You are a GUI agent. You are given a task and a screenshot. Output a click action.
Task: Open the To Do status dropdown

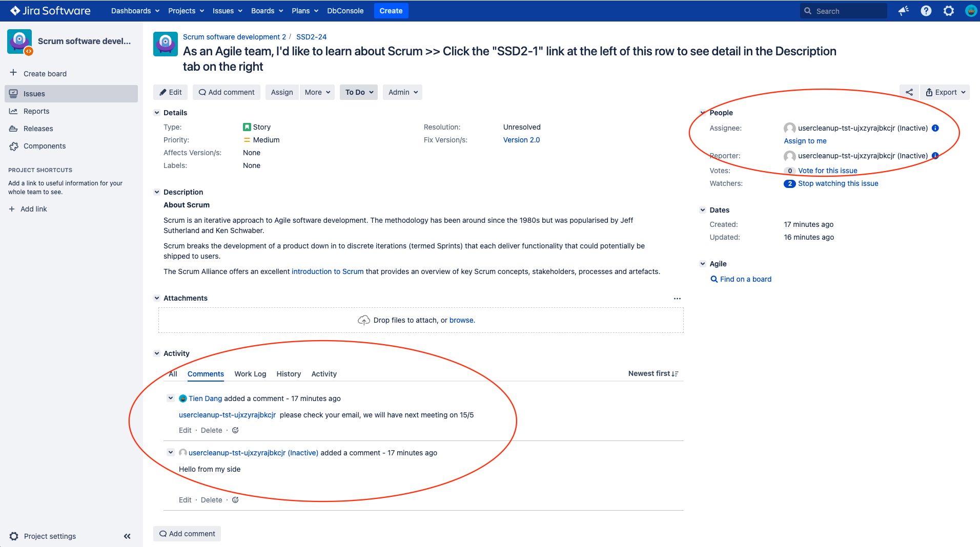358,92
